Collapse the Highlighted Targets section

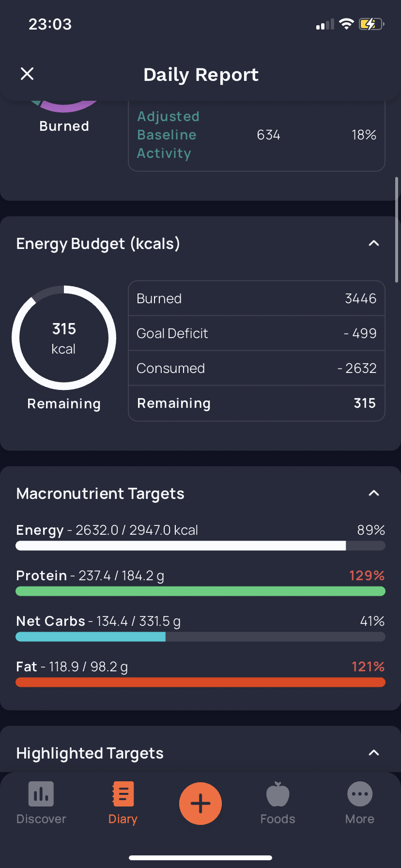point(374,753)
